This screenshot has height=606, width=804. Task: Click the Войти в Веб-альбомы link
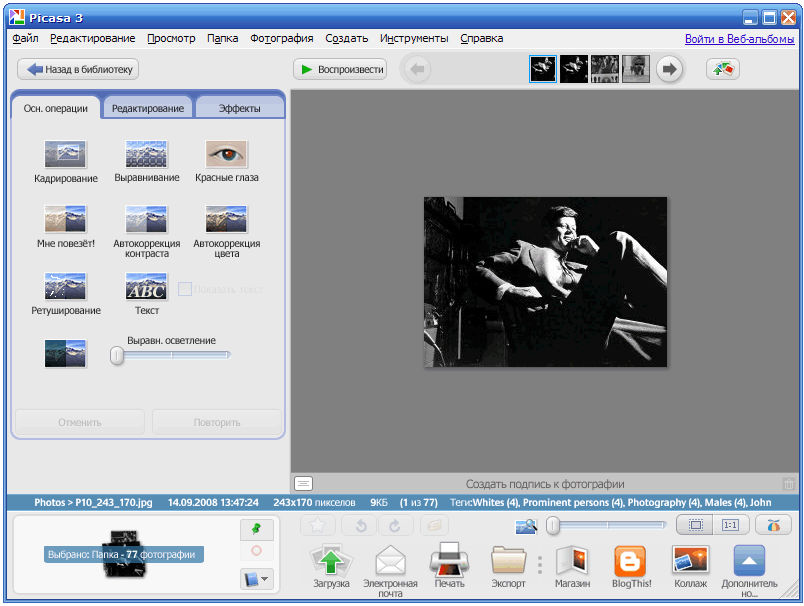coord(739,38)
